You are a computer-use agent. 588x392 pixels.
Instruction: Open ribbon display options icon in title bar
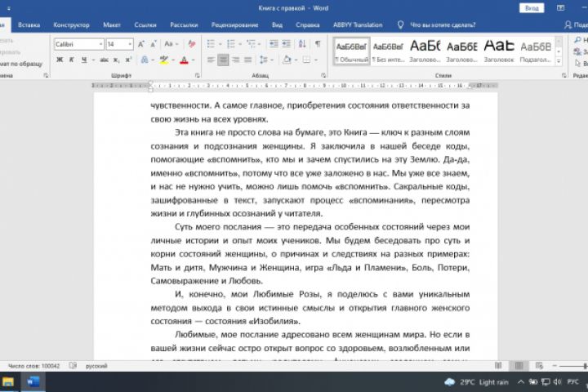pos(560,8)
